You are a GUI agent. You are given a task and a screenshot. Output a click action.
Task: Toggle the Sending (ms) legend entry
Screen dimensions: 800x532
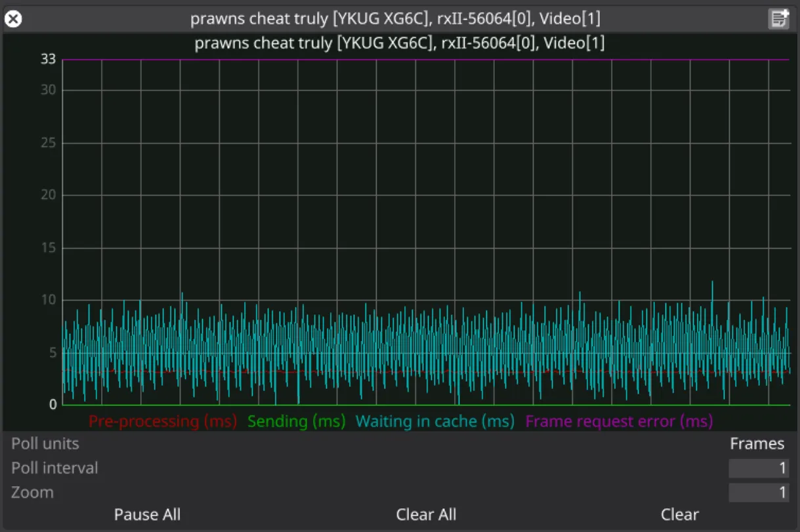(296, 422)
